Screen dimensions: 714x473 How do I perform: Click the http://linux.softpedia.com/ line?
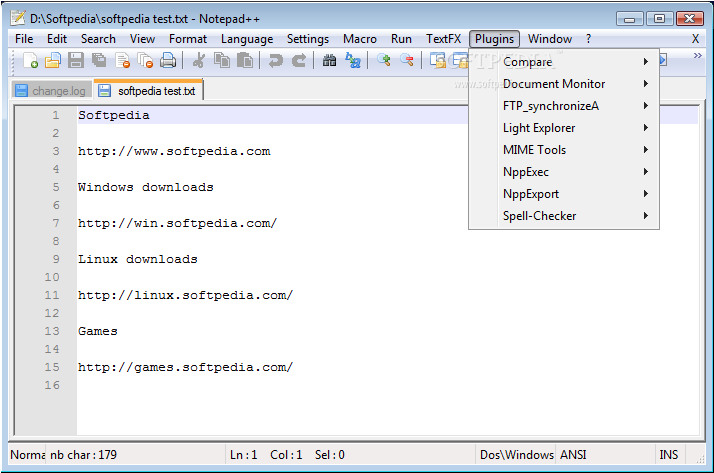click(x=185, y=295)
